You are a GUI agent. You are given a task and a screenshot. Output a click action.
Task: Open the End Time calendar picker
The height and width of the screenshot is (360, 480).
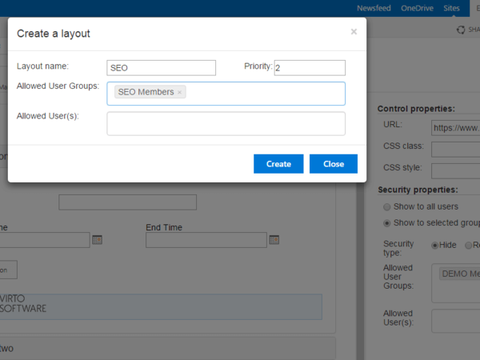(274, 240)
